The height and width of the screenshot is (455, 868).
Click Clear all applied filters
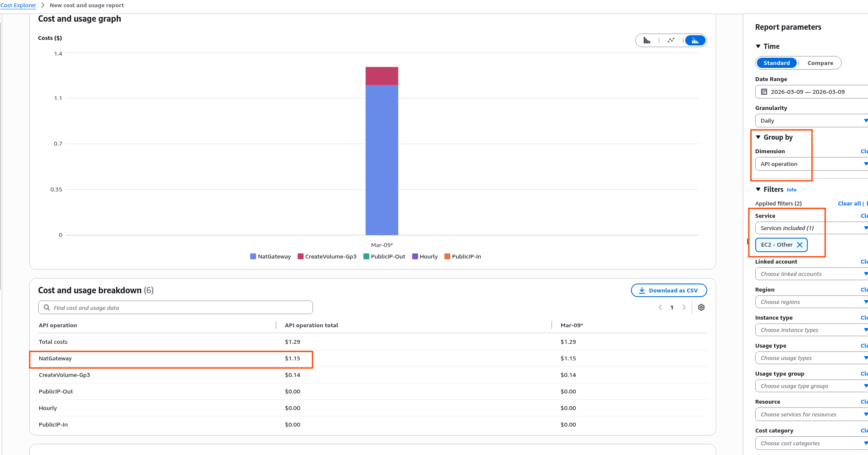pyautogui.click(x=849, y=203)
